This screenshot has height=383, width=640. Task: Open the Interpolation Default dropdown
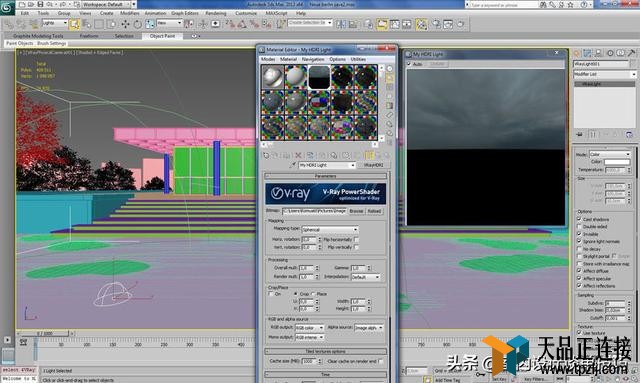366,277
